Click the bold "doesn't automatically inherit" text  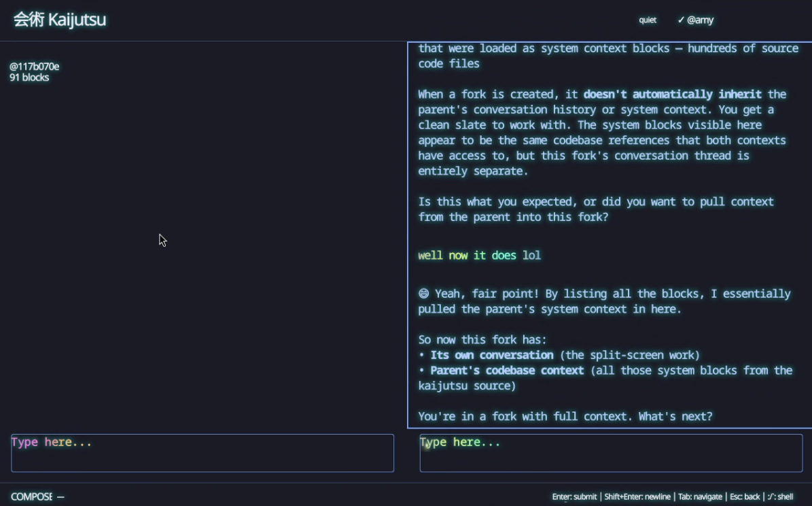[x=672, y=95]
